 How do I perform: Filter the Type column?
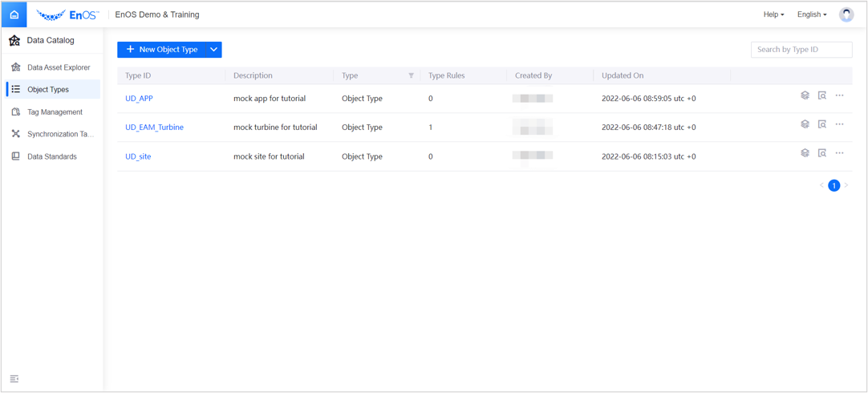[411, 75]
